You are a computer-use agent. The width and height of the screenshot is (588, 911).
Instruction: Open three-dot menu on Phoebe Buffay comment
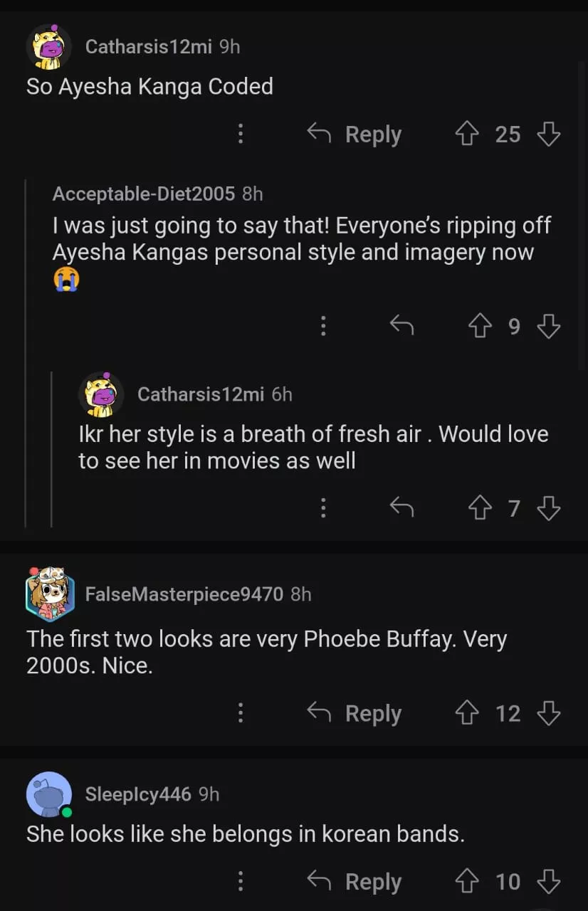click(241, 713)
